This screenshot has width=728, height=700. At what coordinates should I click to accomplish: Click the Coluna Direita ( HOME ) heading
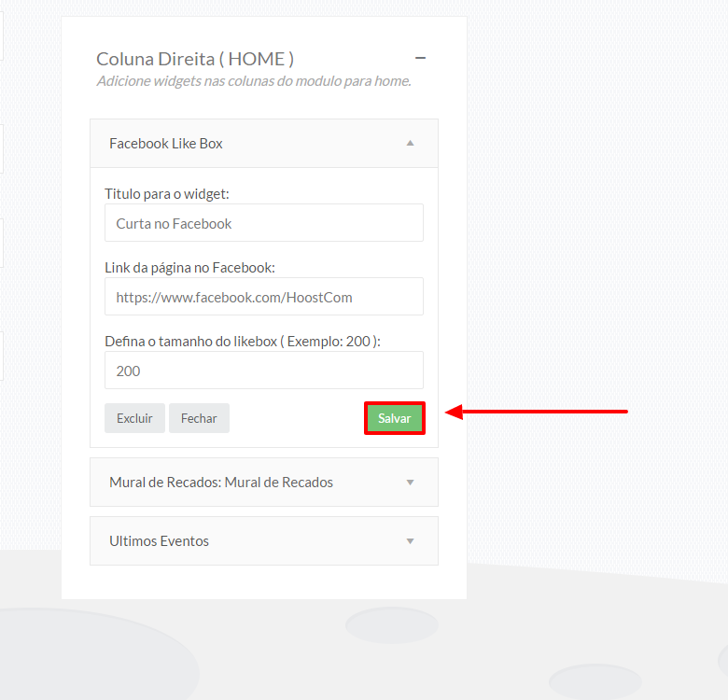pos(195,59)
